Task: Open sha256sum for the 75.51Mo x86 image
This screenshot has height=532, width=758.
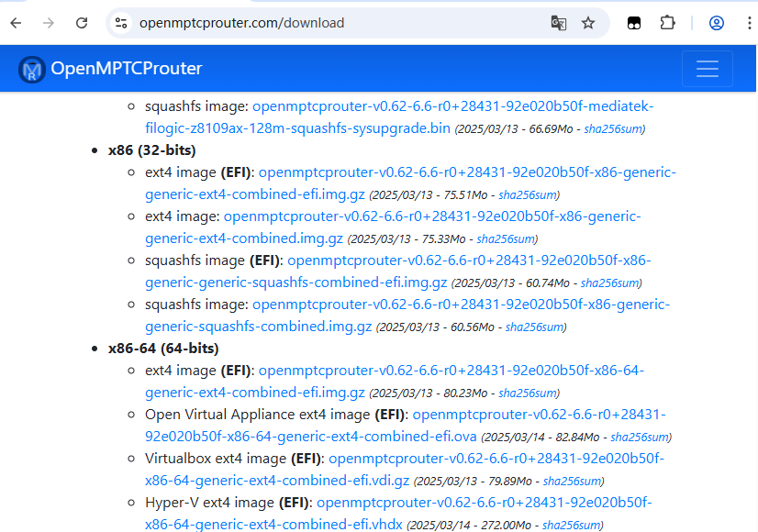Action: tap(528, 195)
